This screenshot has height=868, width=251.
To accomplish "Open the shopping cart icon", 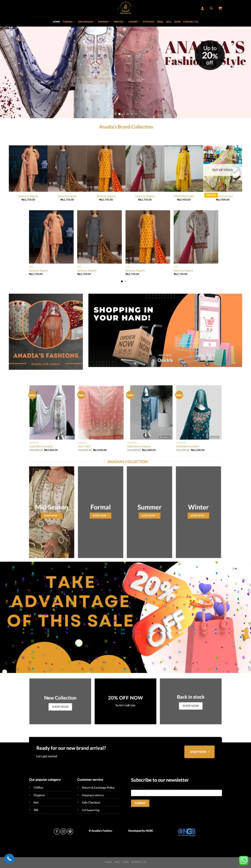I will click(220, 8).
